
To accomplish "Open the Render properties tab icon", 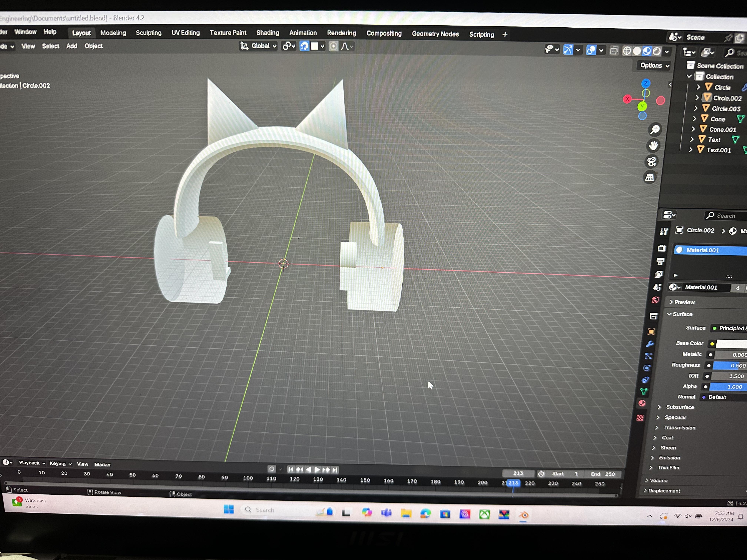I will point(662,248).
